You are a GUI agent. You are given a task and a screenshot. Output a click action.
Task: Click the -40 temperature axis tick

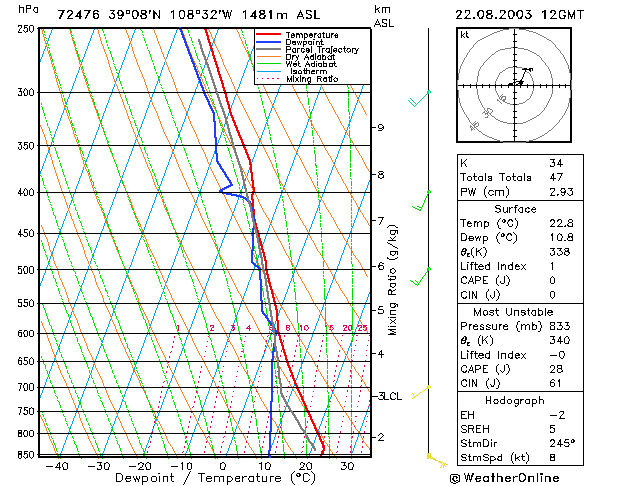pos(57,466)
